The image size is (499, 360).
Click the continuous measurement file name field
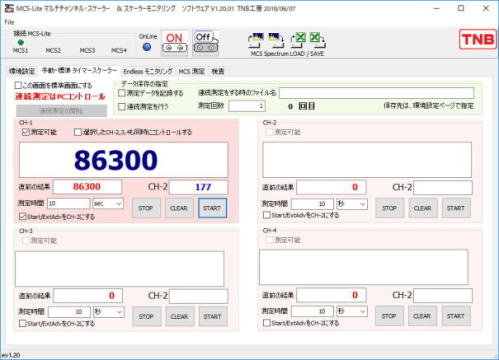click(376, 93)
